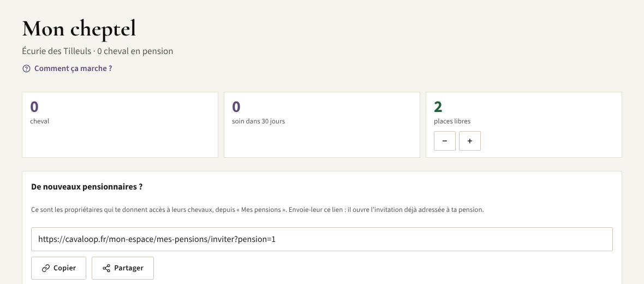Decrease places libres with the minus button
The width and height of the screenshot is (644, 284).
pos(445,141)
